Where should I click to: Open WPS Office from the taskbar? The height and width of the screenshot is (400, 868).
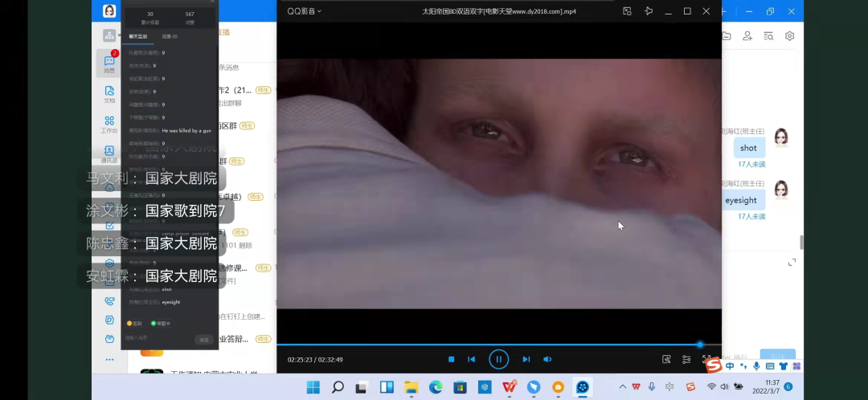pyautogui.click(x=510, y=387)
